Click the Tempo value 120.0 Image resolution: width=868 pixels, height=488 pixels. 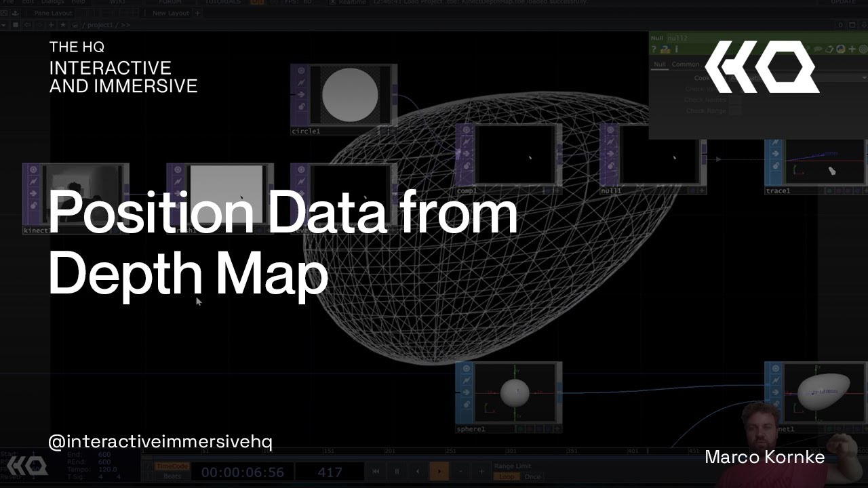point(108,469)
